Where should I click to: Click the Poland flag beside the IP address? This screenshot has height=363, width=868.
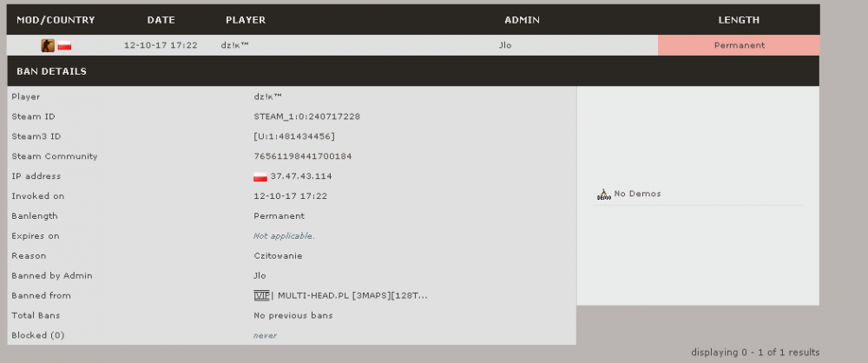tap(260, 176)
